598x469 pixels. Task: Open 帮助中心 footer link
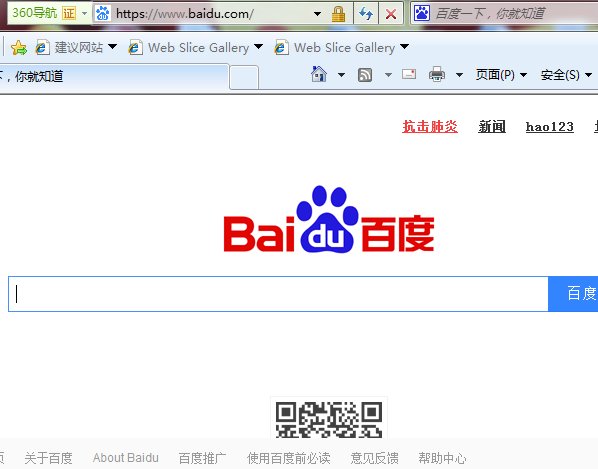[442, 458]
